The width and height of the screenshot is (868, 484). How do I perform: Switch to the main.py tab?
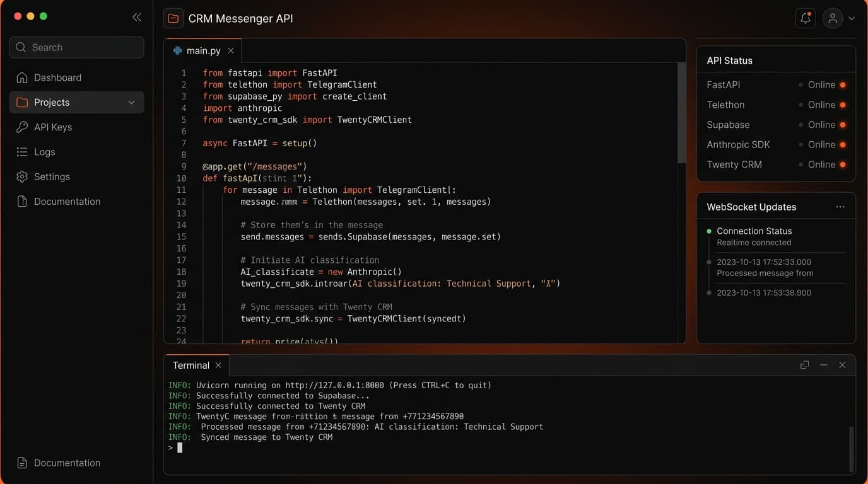tap(202, 50)
